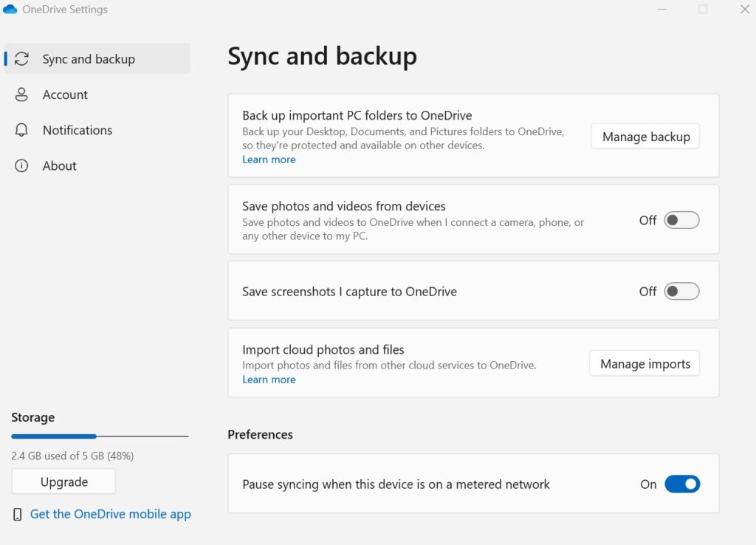Enable Save photos and videos from devices
The width and height of the screenshot is (756, 545).
681,220
